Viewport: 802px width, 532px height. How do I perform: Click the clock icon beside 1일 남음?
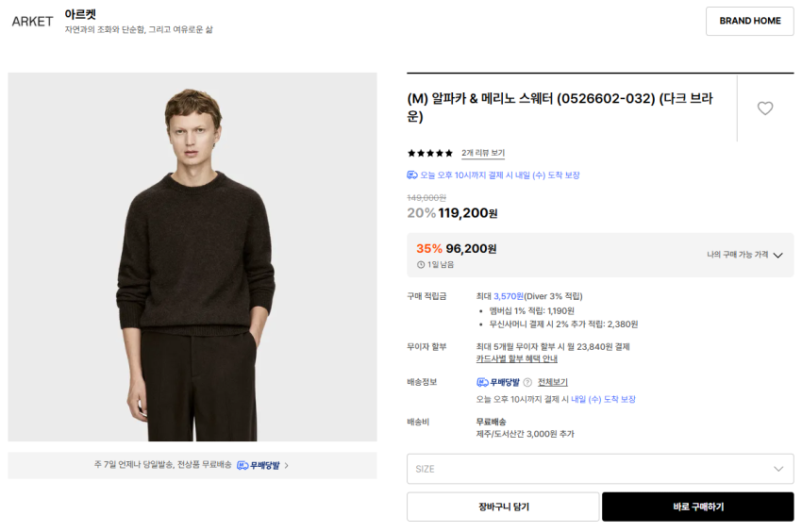(x=420, y=265)
